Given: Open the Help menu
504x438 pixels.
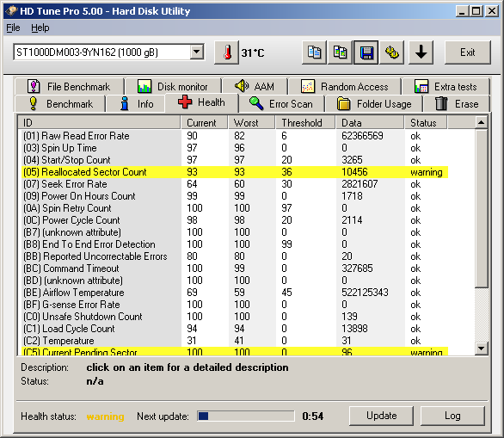Looking at the screenshot, I should [40, 28].
